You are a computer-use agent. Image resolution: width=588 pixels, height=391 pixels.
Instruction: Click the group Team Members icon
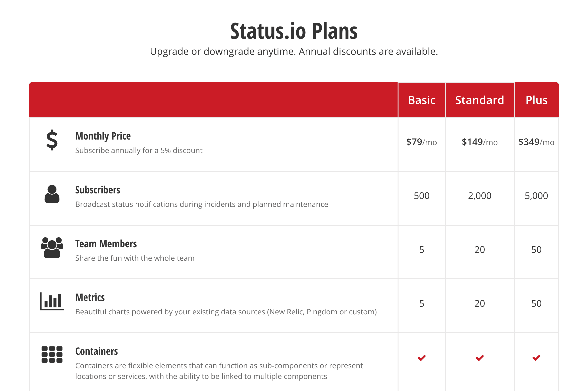point(52,248)
